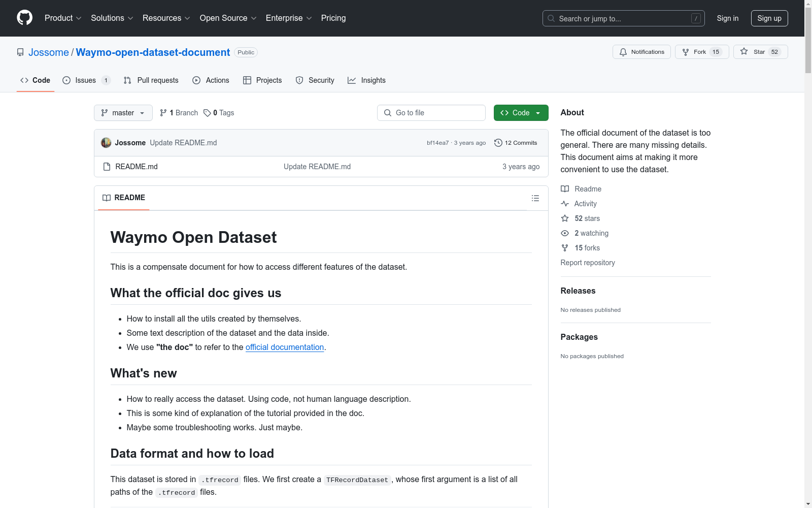Expand the Open Source menu
This screenshot has width=812, height=508.
228,18
